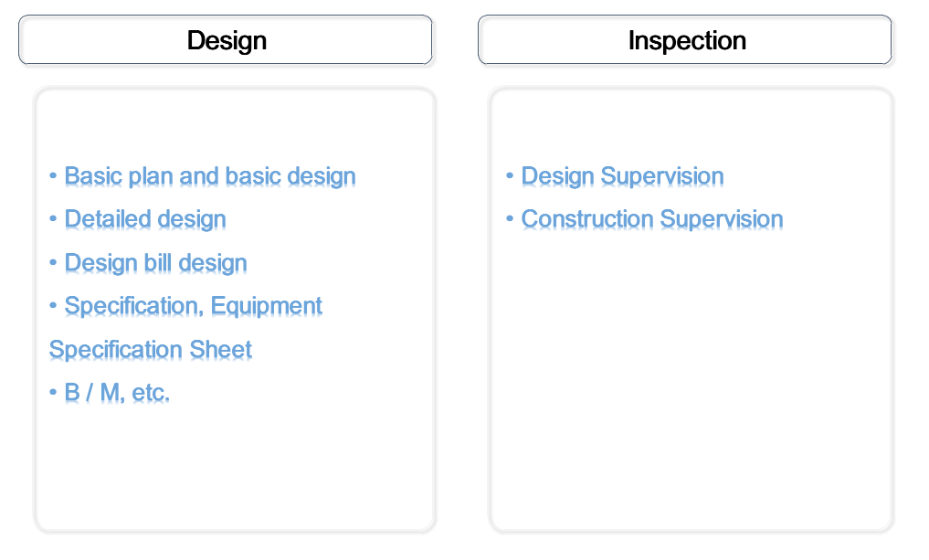
Task: Choose the 'Design bill design' entry
Action: tap(156, 263)
